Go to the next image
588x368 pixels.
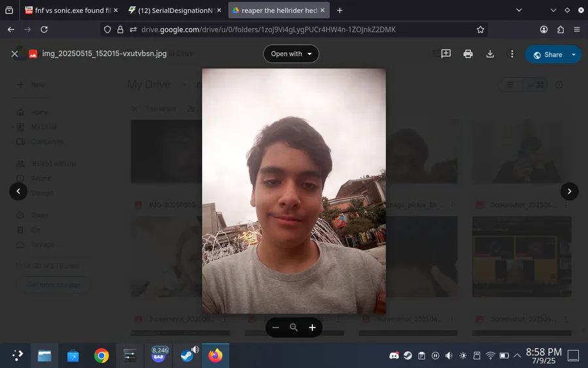click(569, 192)
